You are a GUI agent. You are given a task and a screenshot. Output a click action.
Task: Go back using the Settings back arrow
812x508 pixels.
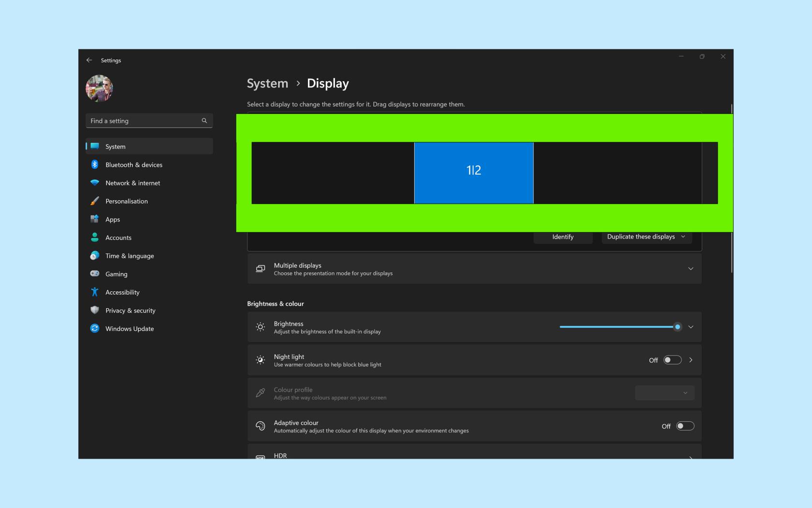point(89,60)
